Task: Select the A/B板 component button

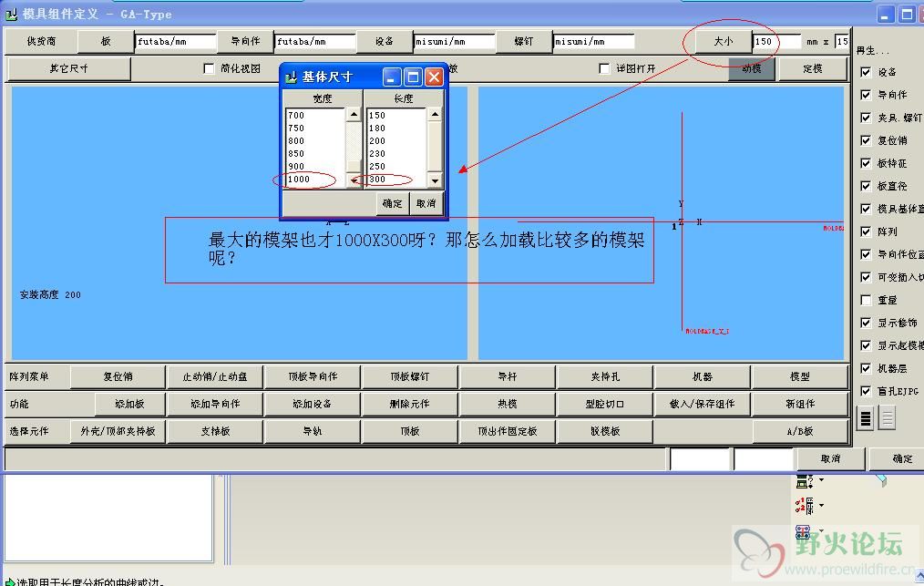Action: pyautogui.click(x=800, y=431)
